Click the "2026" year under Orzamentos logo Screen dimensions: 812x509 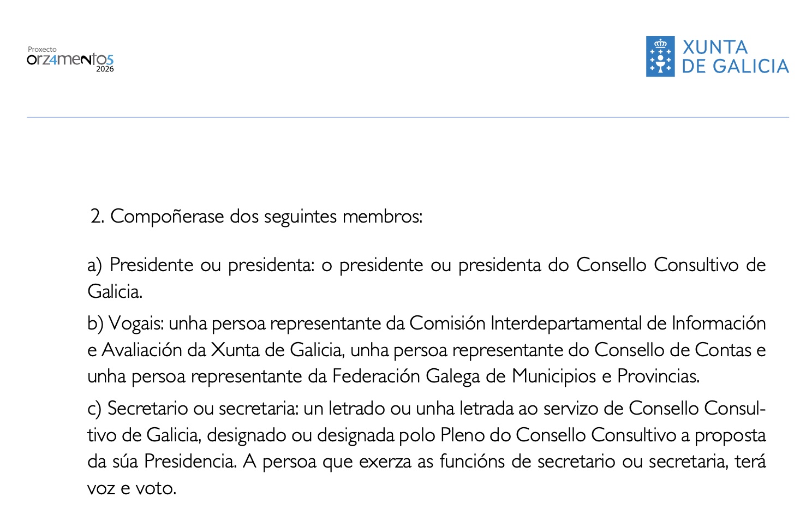click(105, 69)
